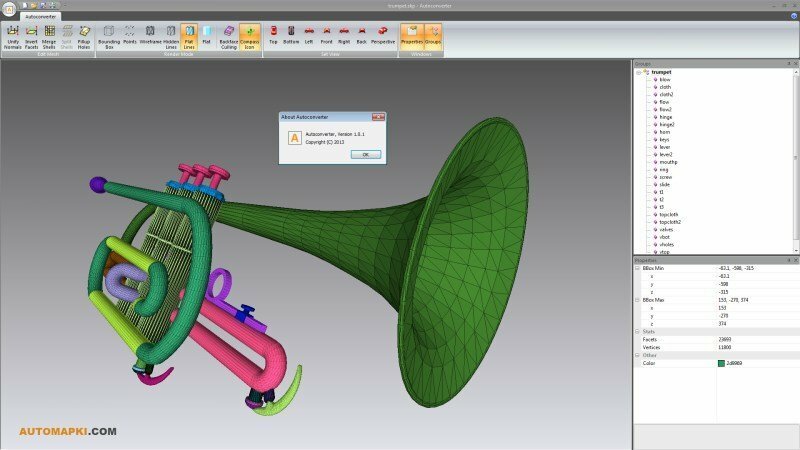This screenshot has width=800, height=450.
Task: Switch render mode to Wireframe
Action: (x=150, y=37)
